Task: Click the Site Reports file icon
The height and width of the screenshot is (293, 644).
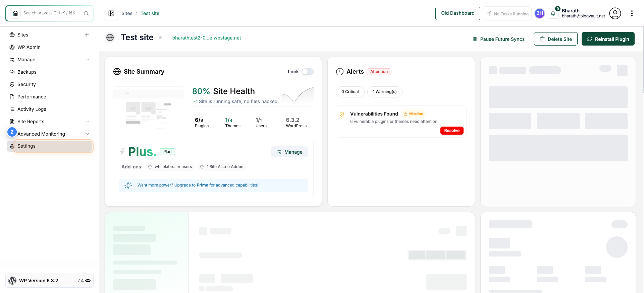Action: 12,122
